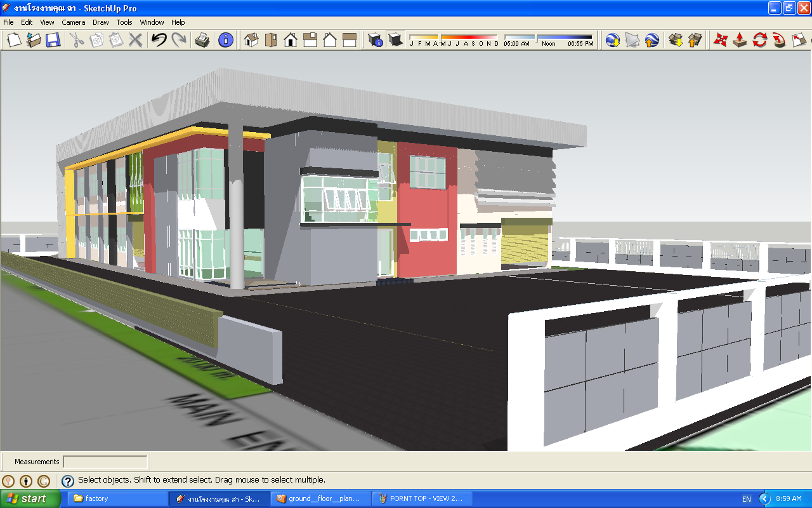The width and height of the screenshot is (812, 508).
Task: Click the Windows start button
Action: click(30, 498)
